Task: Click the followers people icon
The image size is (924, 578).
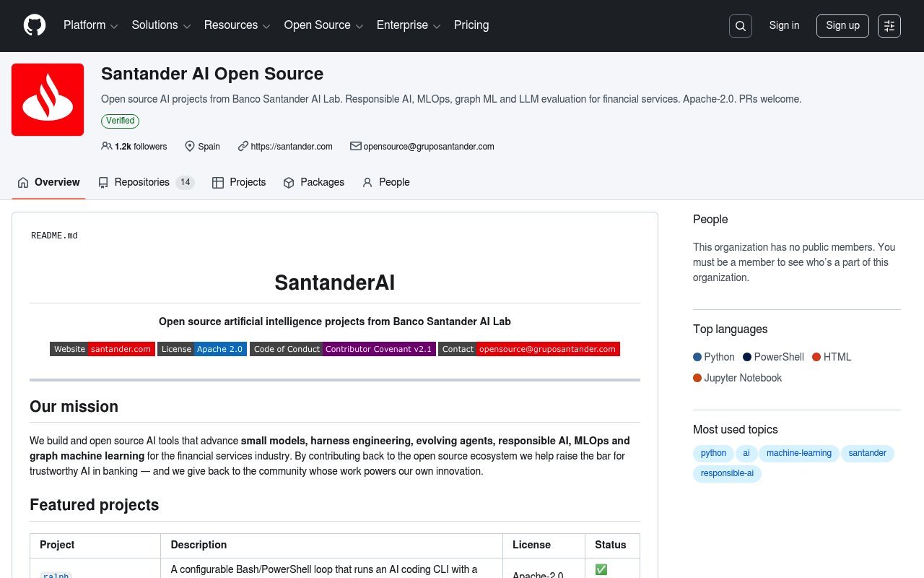Action: pyautogui.click(x=107, y=146)
